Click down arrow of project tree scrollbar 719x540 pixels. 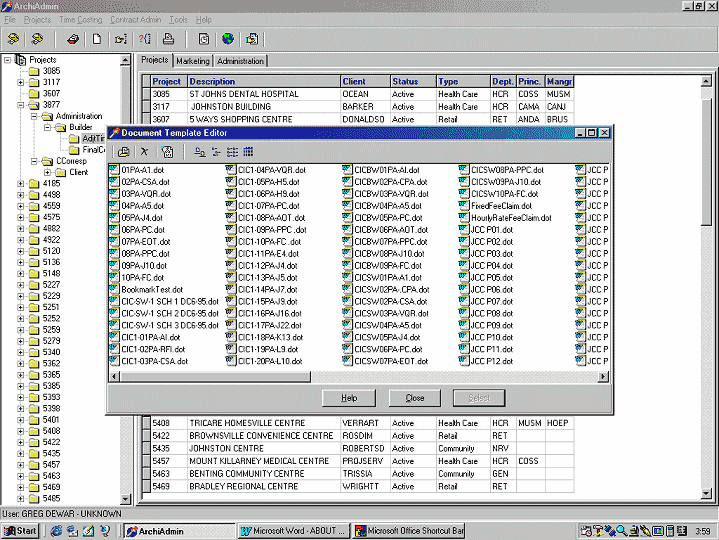click(125, 499)
